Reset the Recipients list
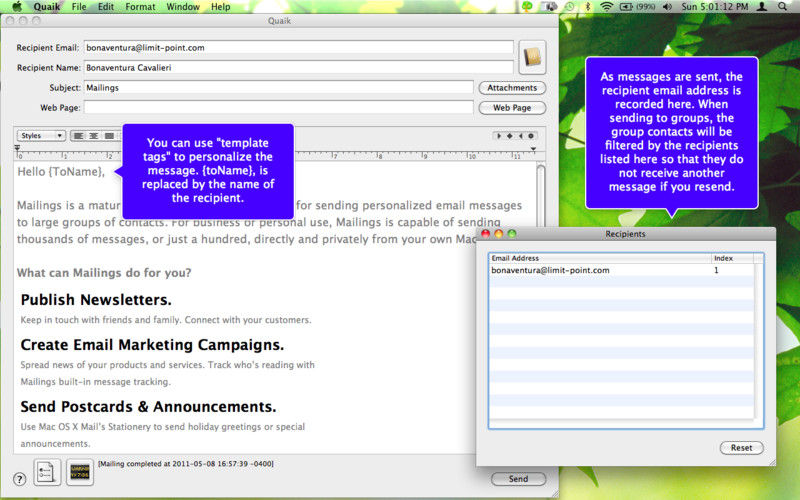 coord(741,447)
